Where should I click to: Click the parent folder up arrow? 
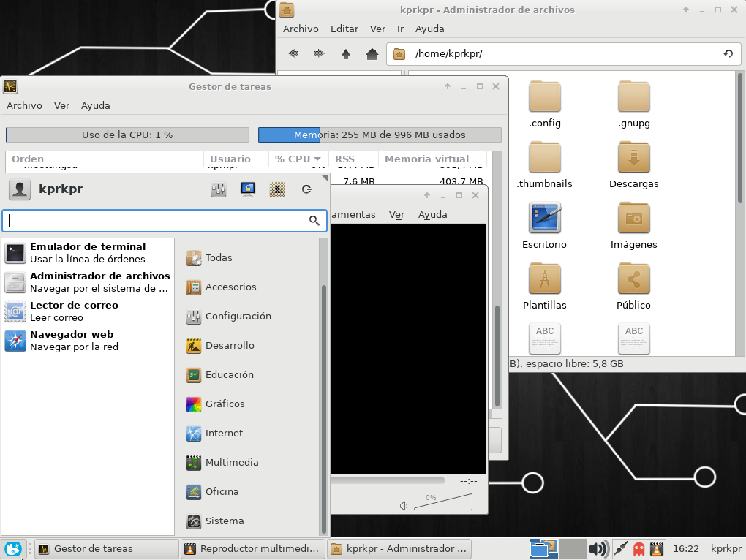click(346, 53)
